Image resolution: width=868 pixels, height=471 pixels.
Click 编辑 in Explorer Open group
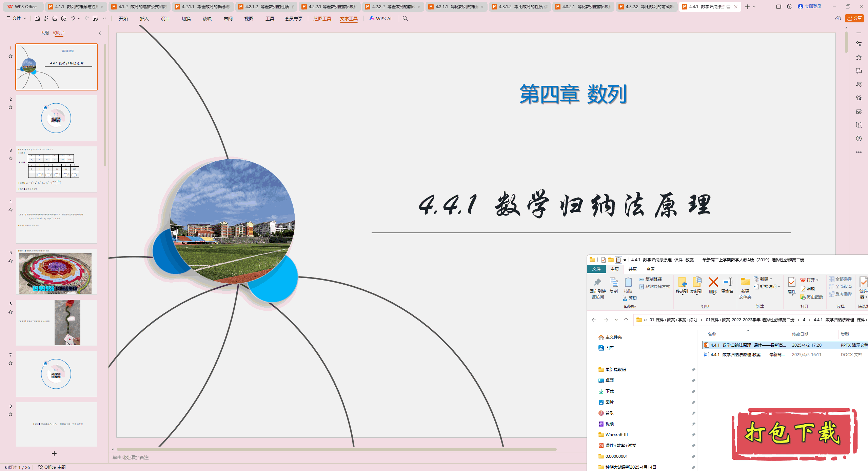coord(808,288)
